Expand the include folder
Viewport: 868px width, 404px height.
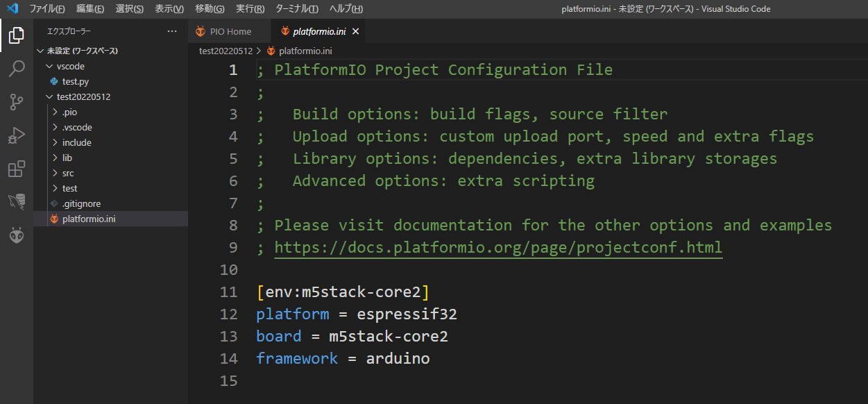click(76, 142)
